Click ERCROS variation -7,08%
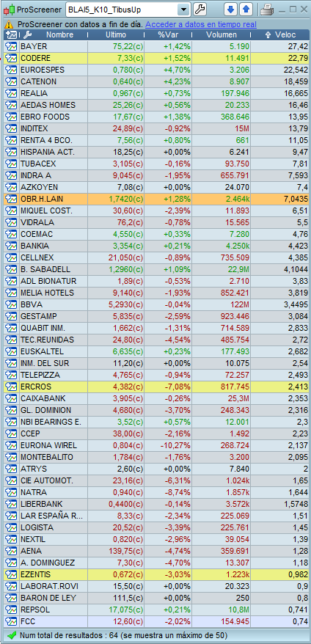The width and height of the screenshot is (311, 644). [180, 387]
